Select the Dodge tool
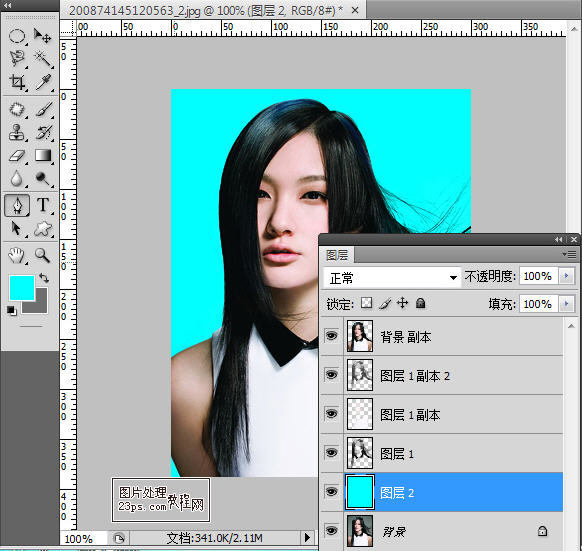582x551 pixels. pyautogui.click(x=43, y=179)
